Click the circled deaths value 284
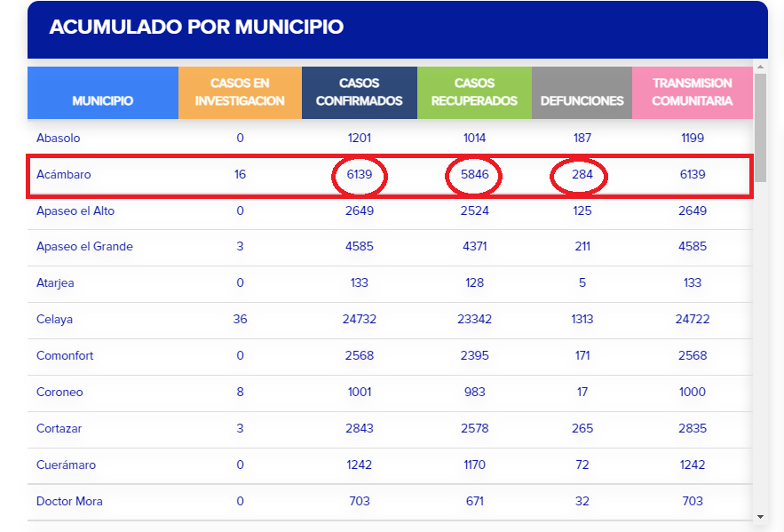The height and width of the screenshot is (532, 784). coord(582,175)
